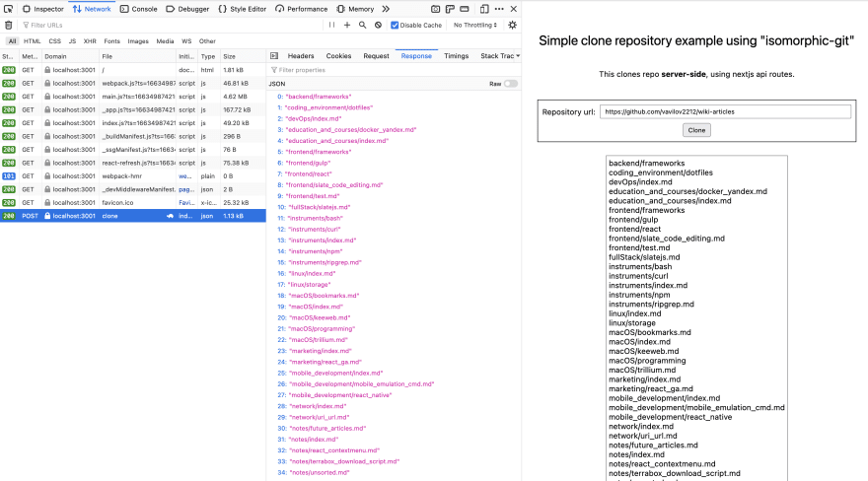Screen dimensions: 868x481
Task: Open the Headers details tab
Action: [x=301, y=56]
